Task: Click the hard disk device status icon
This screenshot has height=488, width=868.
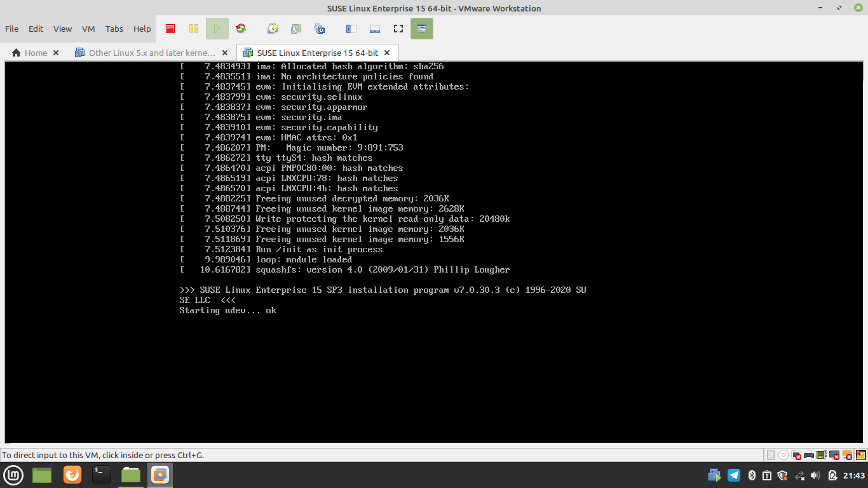Action: 771,455
